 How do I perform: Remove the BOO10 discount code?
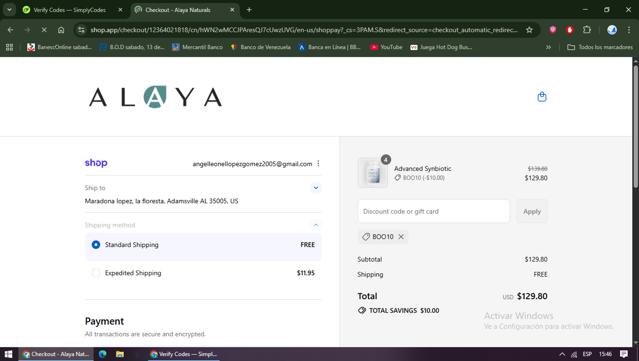pyautogui.click(x=401, y=237)
